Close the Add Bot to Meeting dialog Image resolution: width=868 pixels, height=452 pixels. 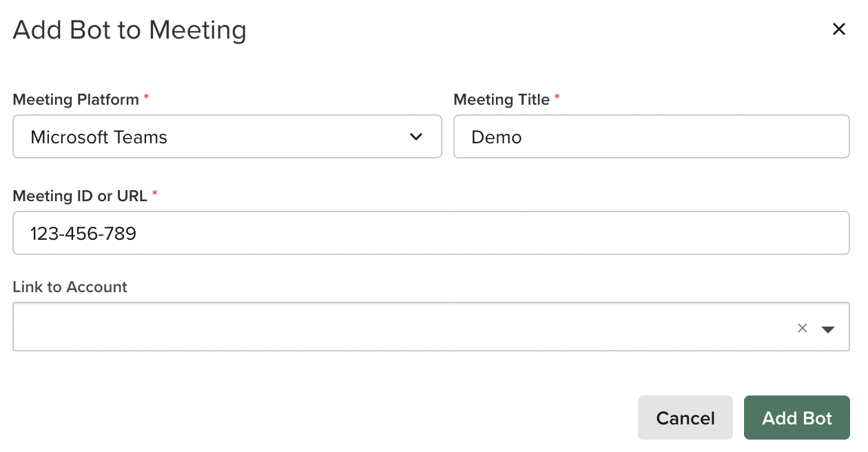pyautogui.click(x=838, y=29)
